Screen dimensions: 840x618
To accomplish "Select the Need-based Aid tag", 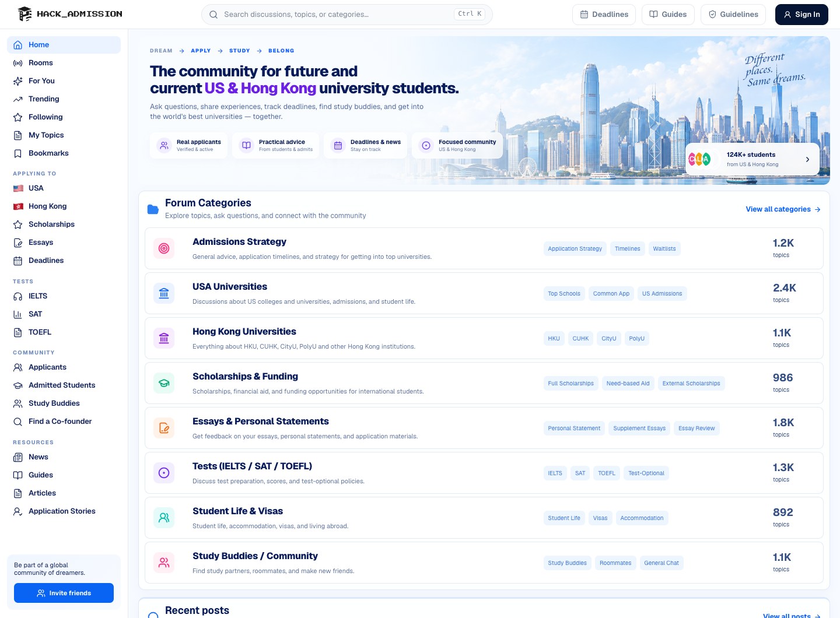I will coord(628,384).
